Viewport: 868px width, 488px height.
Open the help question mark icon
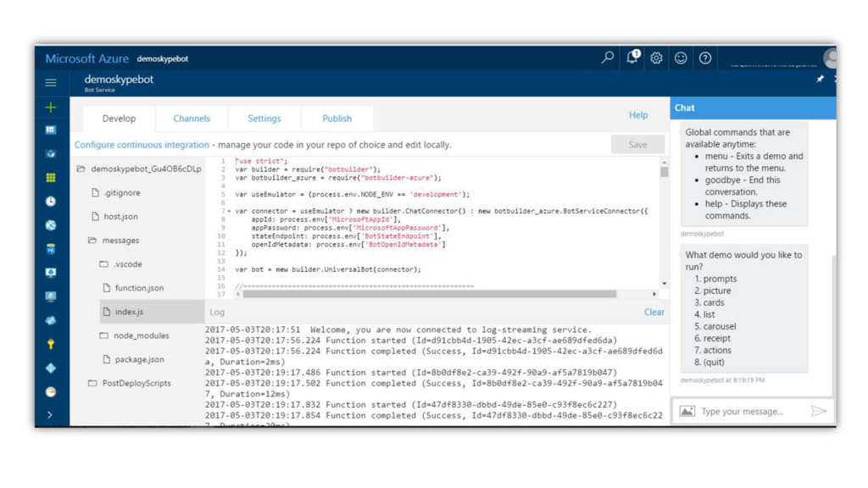(x=704, y=58)
